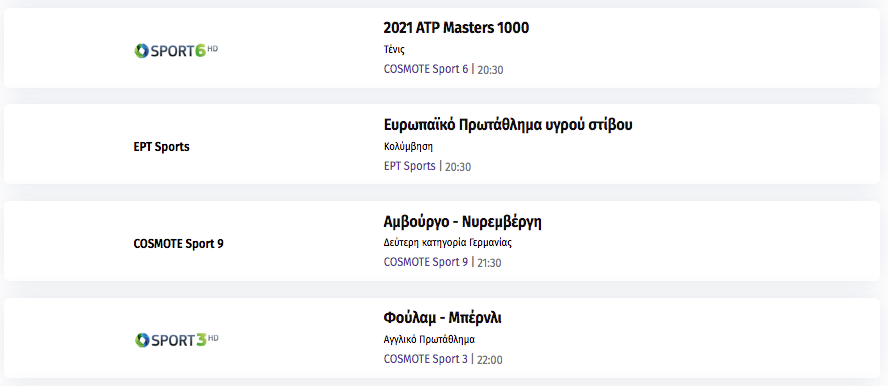Click the bold EPT Sports channel name on the left
The image size is (888, 386).
161,147
